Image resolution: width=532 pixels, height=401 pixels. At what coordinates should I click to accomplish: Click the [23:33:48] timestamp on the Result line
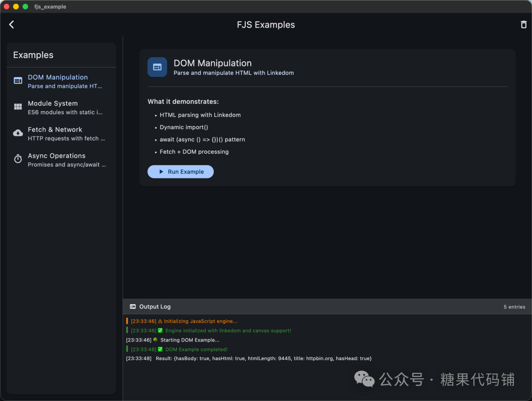pos(139,359)
